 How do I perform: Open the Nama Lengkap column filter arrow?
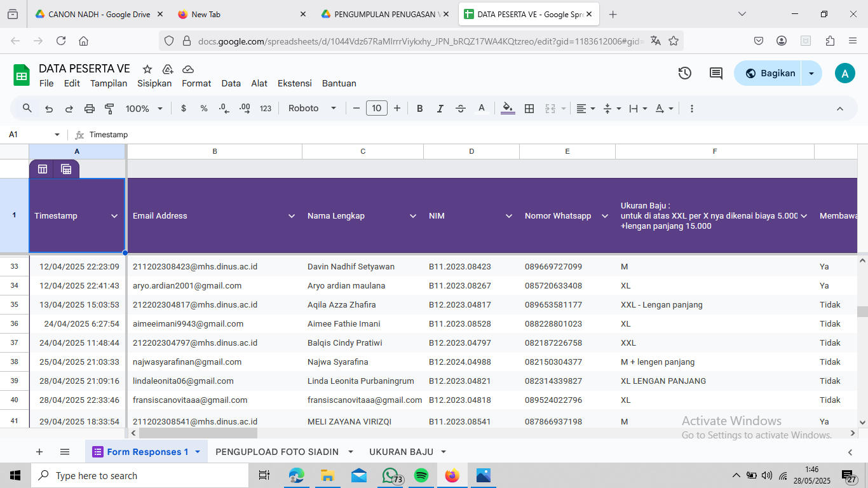tap(413, 216)
